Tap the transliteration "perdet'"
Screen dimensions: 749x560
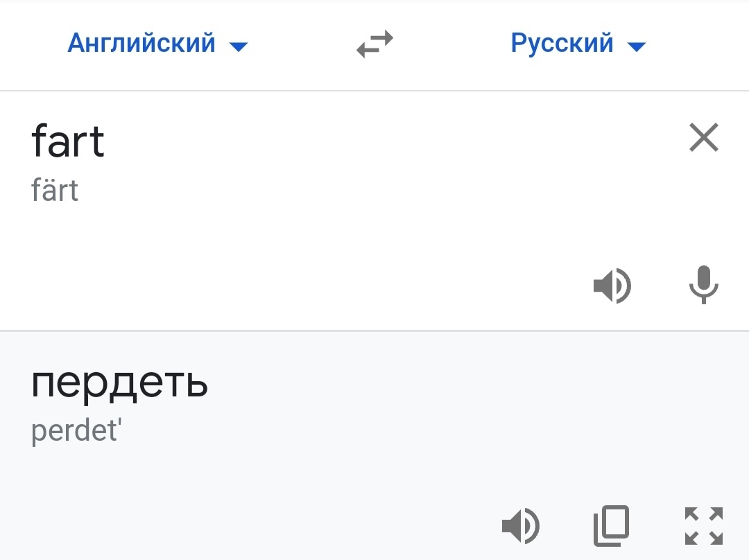tap(76, 431)
